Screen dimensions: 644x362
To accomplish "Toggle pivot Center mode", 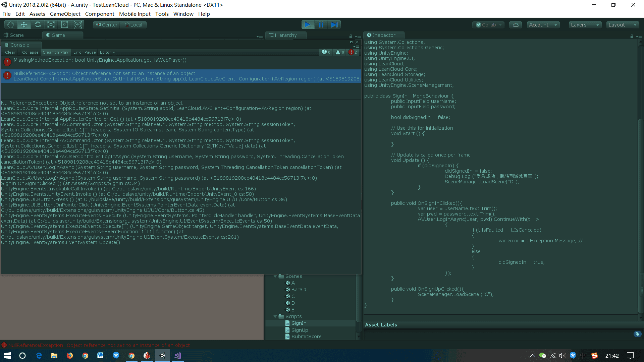I will point(106,25).
